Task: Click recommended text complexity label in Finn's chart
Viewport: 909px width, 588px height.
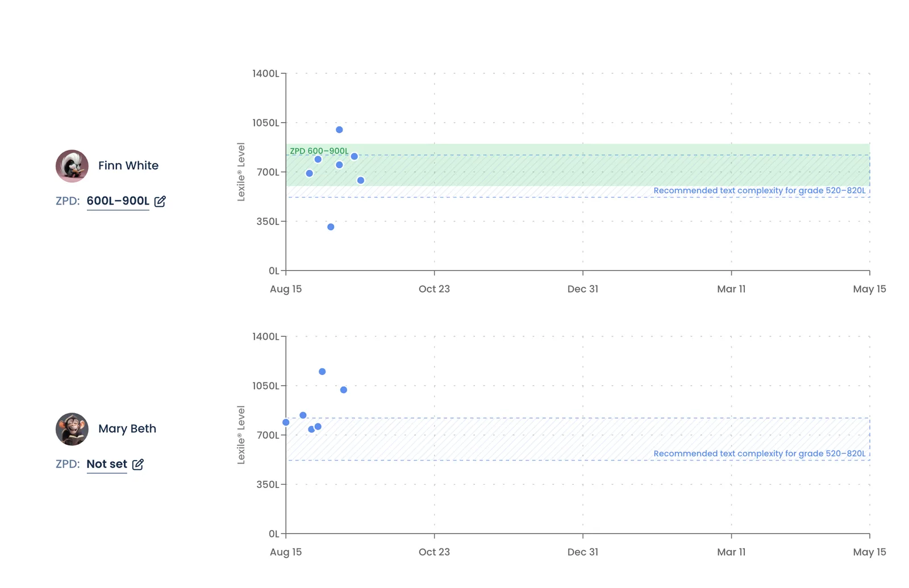Action: pyautogui.click(x=760, y=190)
